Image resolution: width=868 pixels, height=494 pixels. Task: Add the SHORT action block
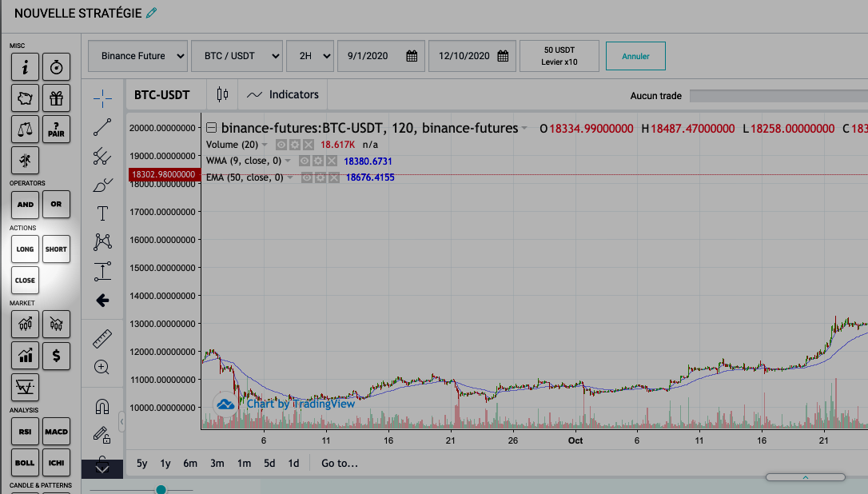[x=57, y=249]
